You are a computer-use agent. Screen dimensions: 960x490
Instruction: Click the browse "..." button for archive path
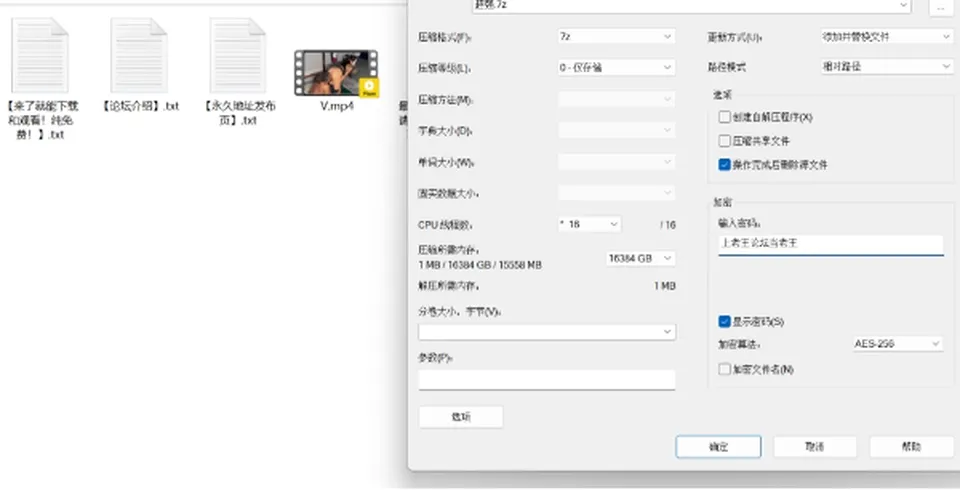point(941,6)
